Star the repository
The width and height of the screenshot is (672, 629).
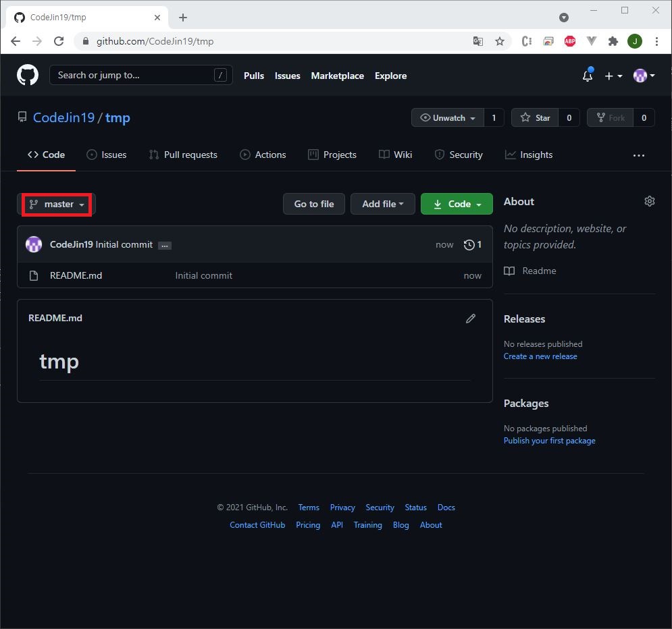(x=535, y=117)
